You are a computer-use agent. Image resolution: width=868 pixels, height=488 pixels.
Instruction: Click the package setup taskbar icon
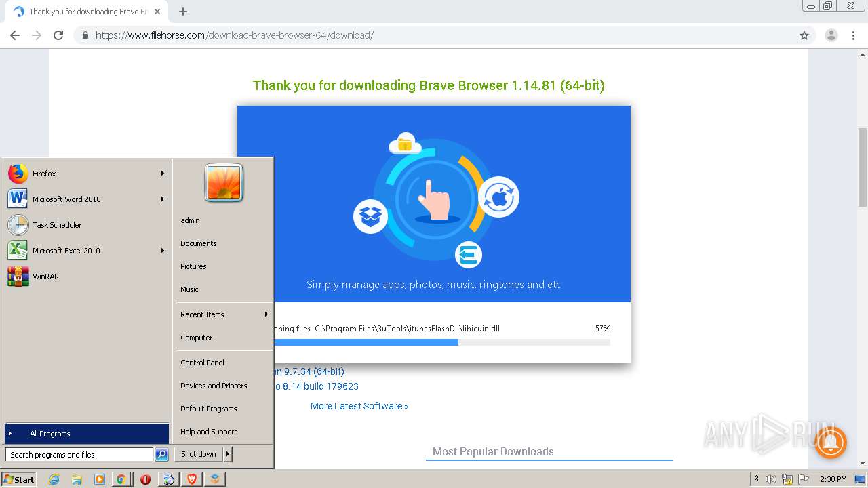pos(215,479)
